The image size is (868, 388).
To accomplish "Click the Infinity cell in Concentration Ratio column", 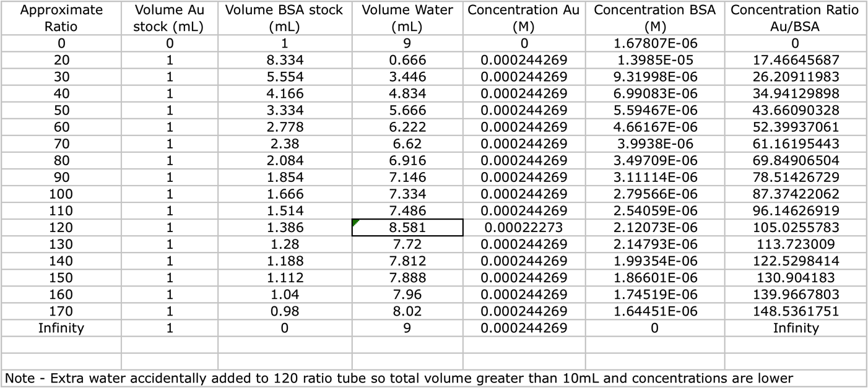I will 795,328.
